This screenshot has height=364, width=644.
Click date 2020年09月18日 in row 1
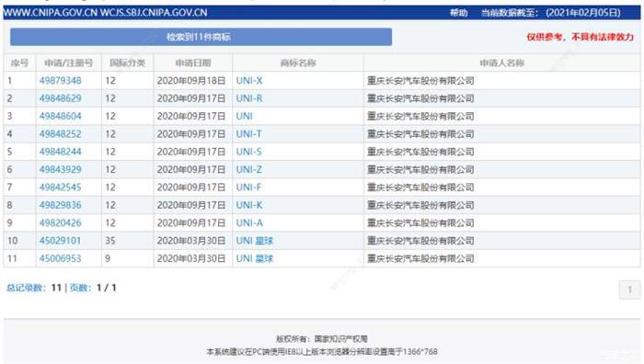point(191,81)
